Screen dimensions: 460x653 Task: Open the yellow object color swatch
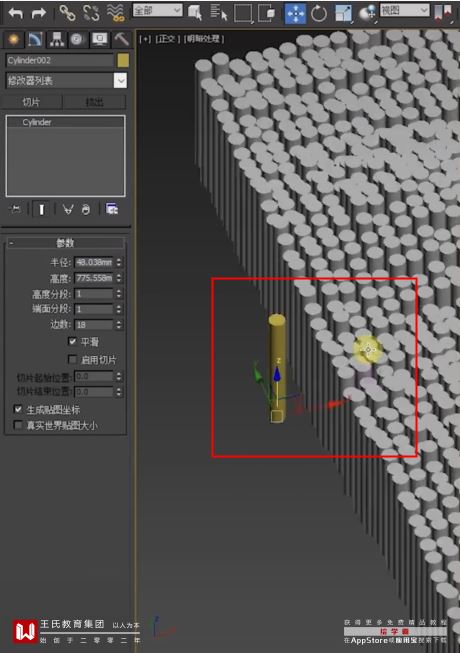[x=123, y=61]
